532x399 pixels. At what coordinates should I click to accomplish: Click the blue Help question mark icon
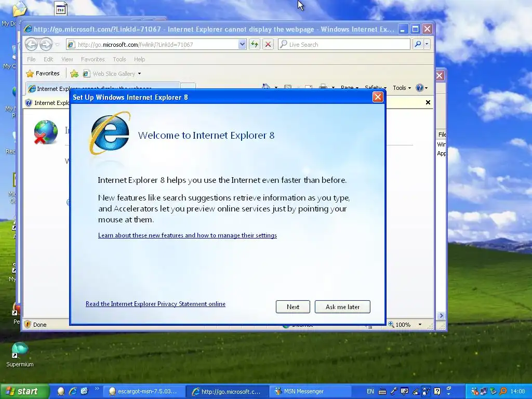coord(420,88)
